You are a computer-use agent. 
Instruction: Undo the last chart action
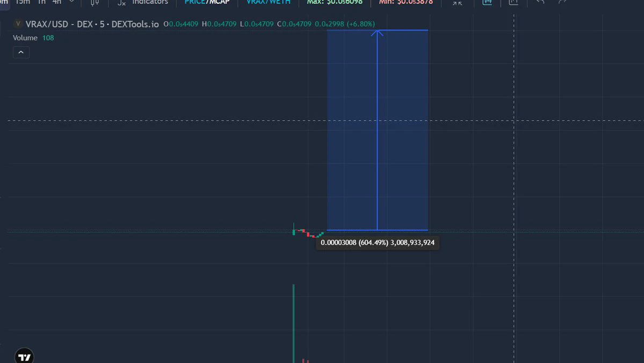click(x=540, y=2)
